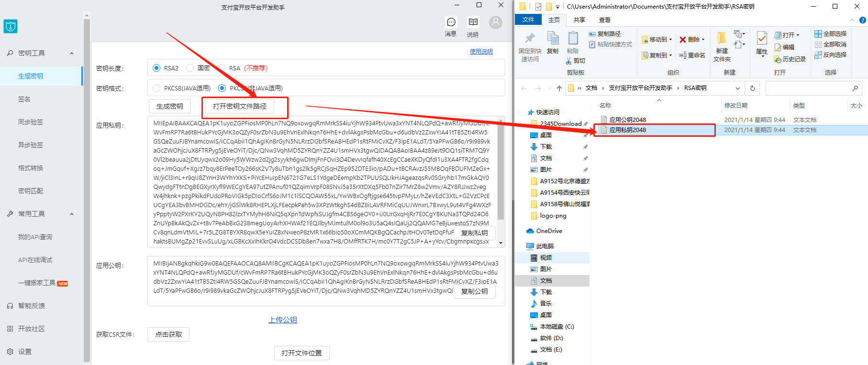
Task: Click the 使用说明 link
Action: [481, 52]
